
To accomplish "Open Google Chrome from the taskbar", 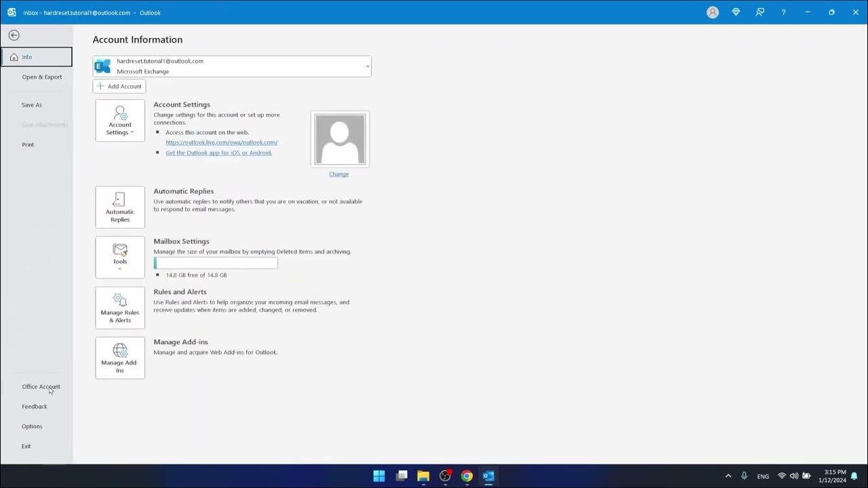I will (x=467, y=476).
